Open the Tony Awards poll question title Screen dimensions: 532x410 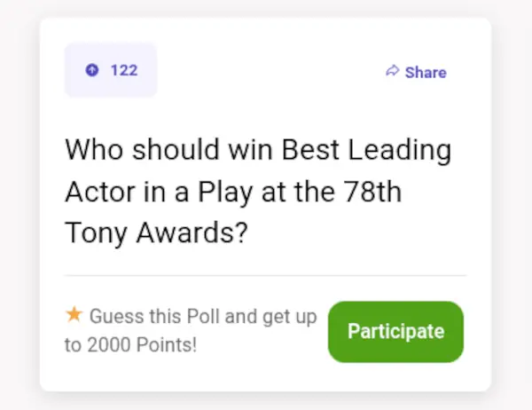point(257,191)
